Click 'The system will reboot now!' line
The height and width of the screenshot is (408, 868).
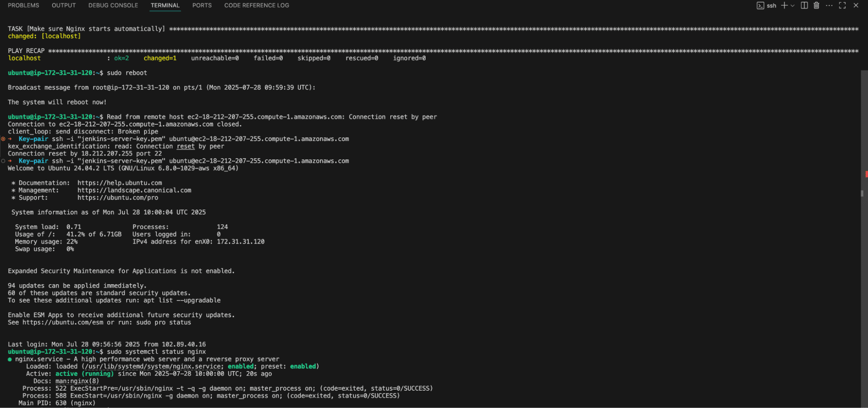pos(57,102)
